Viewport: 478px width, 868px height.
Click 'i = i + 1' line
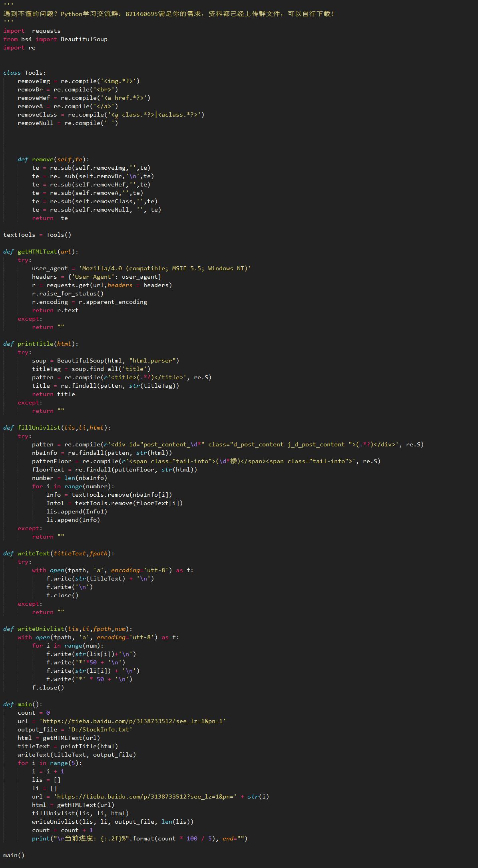[48, 771]
